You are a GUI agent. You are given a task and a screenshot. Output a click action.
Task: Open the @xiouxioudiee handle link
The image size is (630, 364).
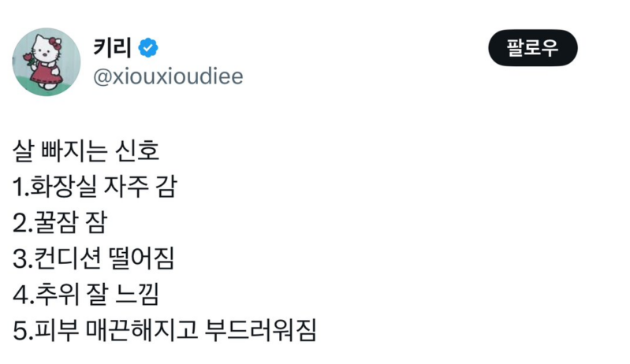coord(168,76)
